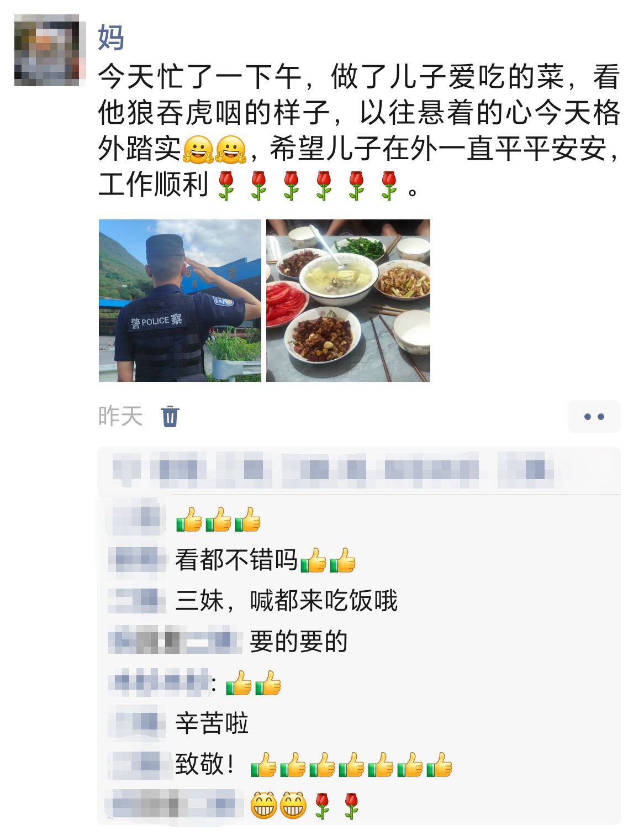Tap the 昨天 timestamp
This screenshot has width=644, height=840.
(x=120, y=416)
